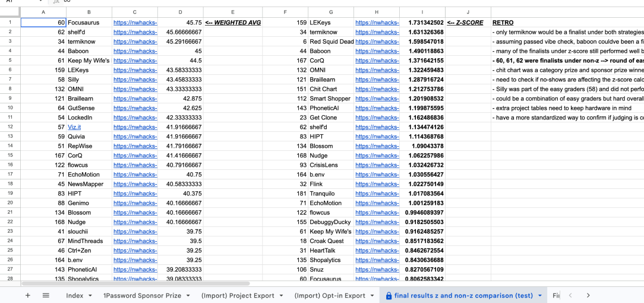The image size is (644, 303).
Task: Select the HeartTalk cell
Action: (x=331, y=251)
